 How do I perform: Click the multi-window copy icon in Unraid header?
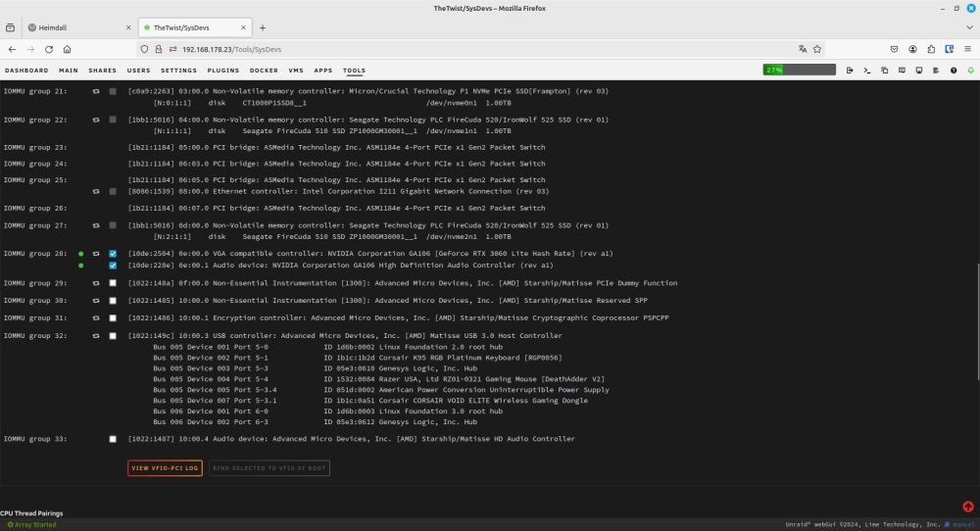pyautogui.click(x=884, y=71)
